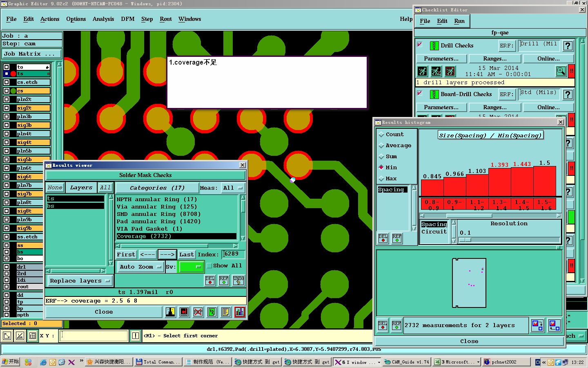
Task: Click the histogram-to-box export icon with down arrow
Action: click(537, 325)
